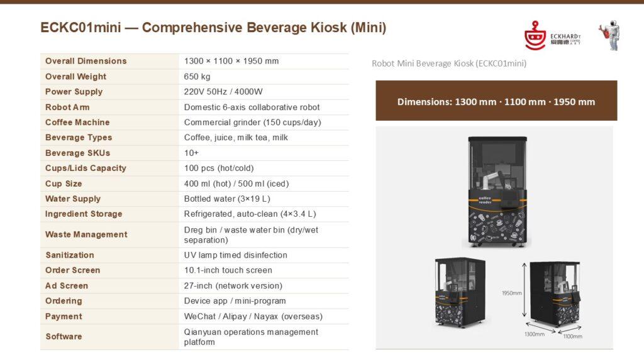The width and height of the screenshot is (644, 362).
Task: Select the lower-left angled kiosk image
Action: coord(460,293)
